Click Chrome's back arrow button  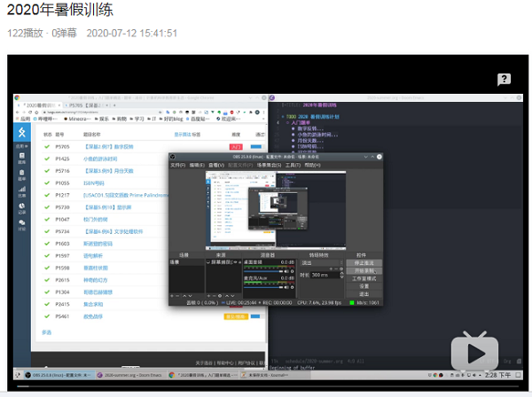tap(18, 112)
